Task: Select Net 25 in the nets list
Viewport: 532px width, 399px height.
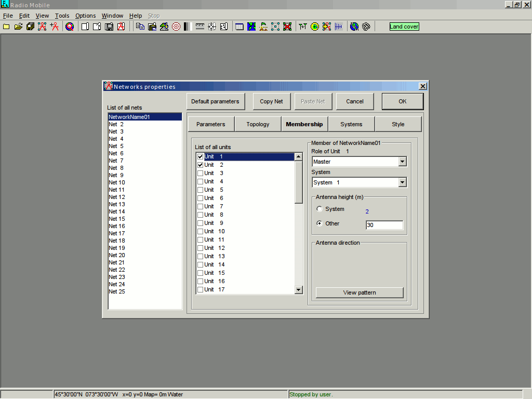Action: point(145,292)
